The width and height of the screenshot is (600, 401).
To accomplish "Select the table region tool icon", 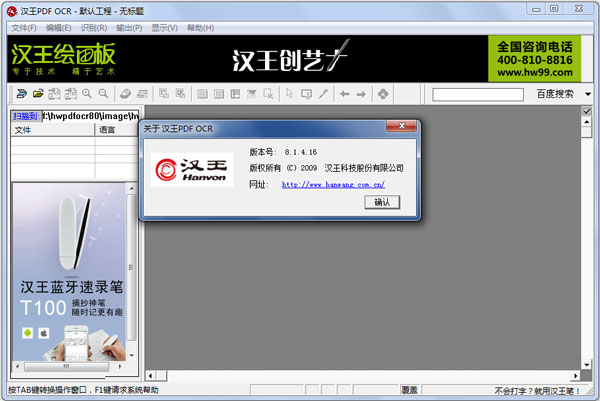I will pyautogui.click(x=235, y=94).
